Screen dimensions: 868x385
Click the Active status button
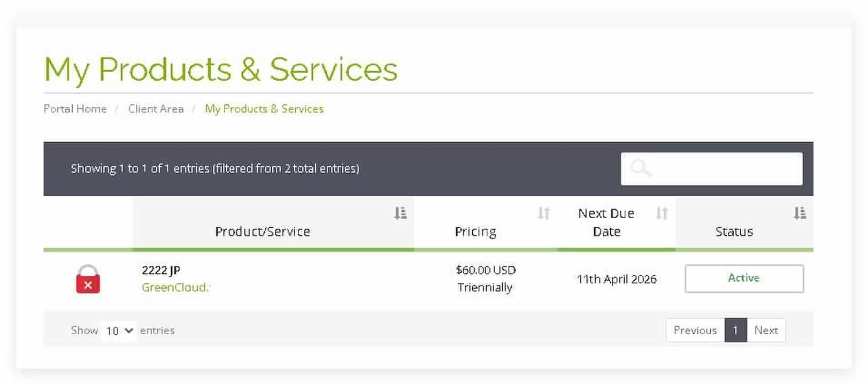(x=744, y=279)
